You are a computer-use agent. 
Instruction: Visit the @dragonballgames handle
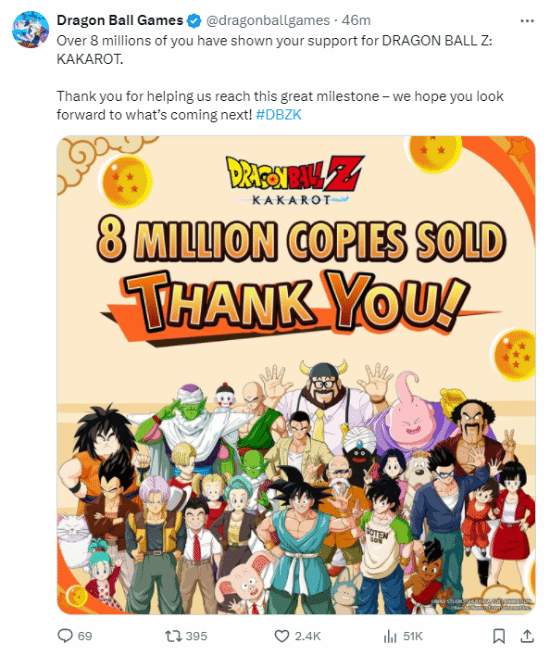[x=268, y=20]
